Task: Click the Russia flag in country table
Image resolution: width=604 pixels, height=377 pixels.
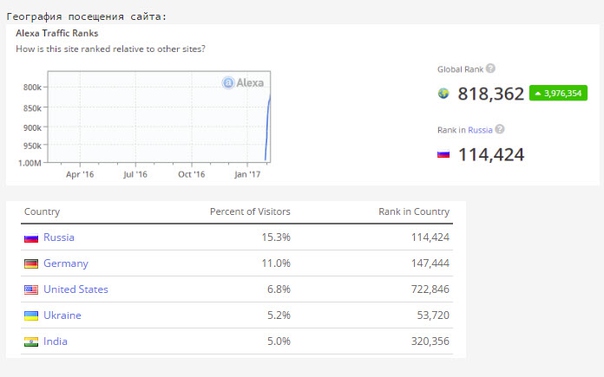Action: tap(31, 238)
